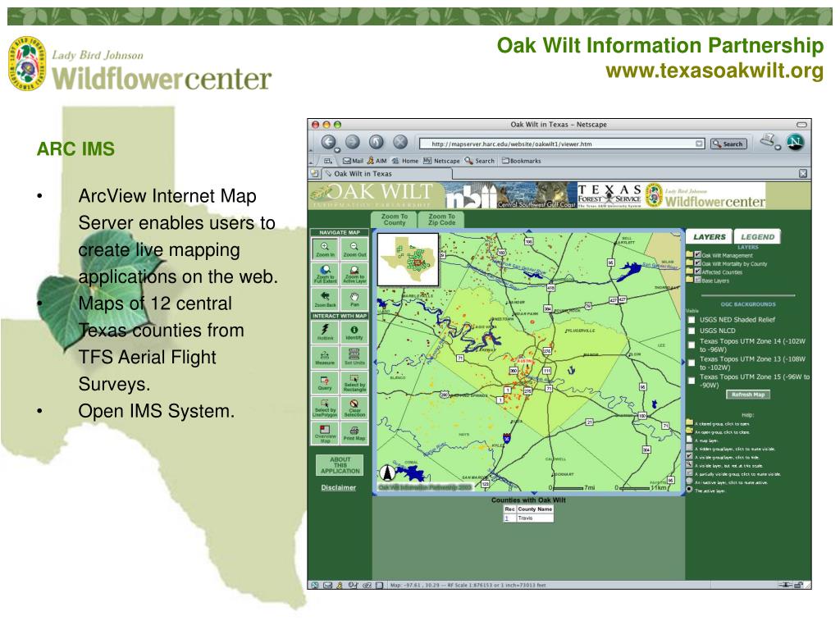Choose the Zoom to Active Layer tool

(x=354, y=274)
